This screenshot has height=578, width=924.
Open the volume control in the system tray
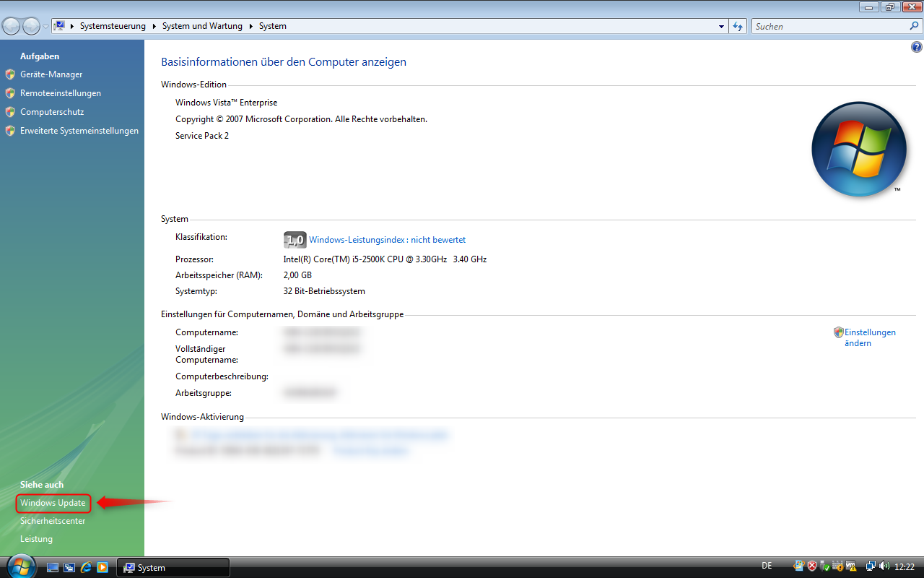click(882, 566)
